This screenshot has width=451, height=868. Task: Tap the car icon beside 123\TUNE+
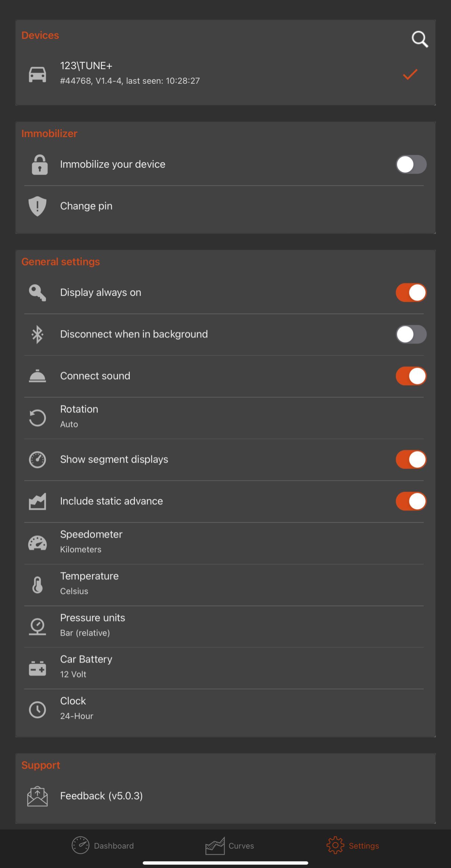(37, 74)
